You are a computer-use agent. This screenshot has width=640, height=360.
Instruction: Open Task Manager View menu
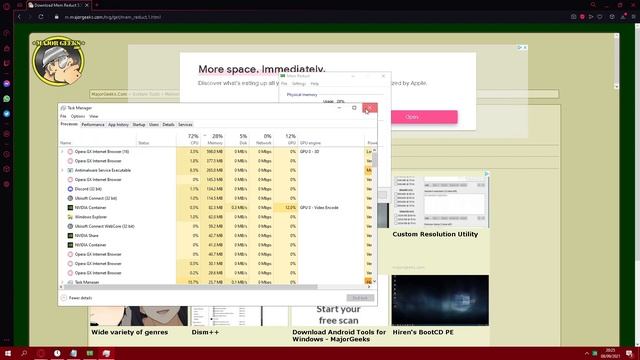93,116
